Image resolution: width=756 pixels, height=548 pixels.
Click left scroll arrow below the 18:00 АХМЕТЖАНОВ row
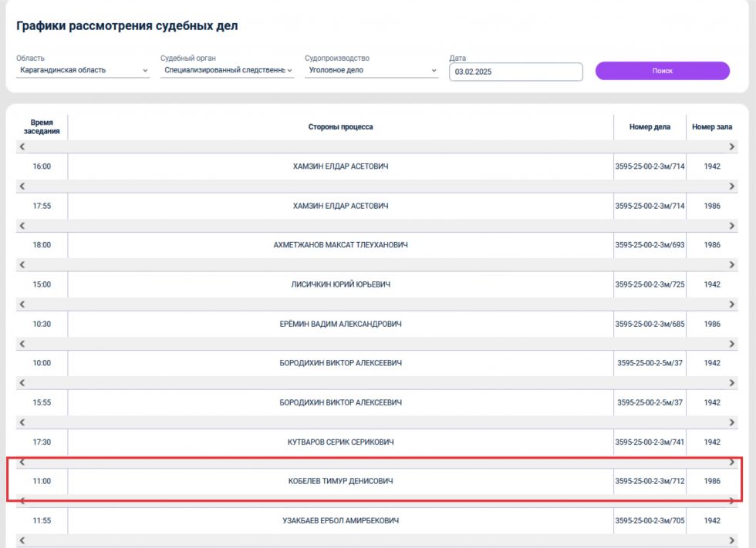(x=22, y=264)
